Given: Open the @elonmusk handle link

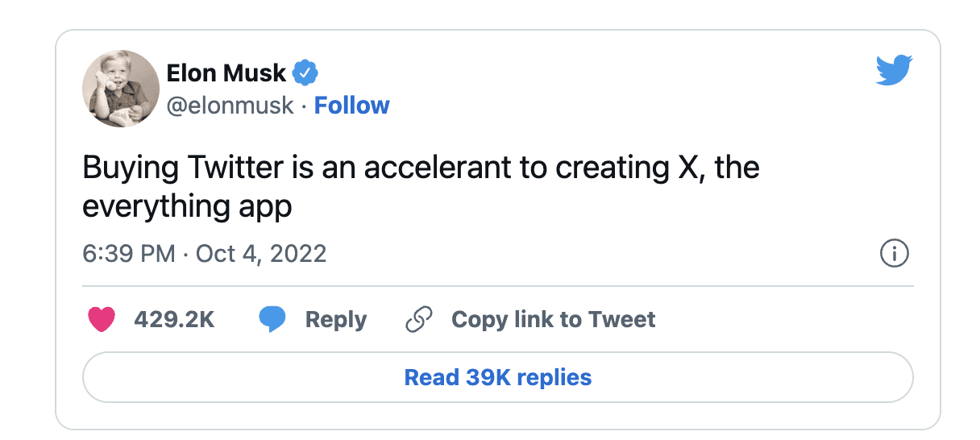Looking at the screenshot, I should [x=230, y=106].
